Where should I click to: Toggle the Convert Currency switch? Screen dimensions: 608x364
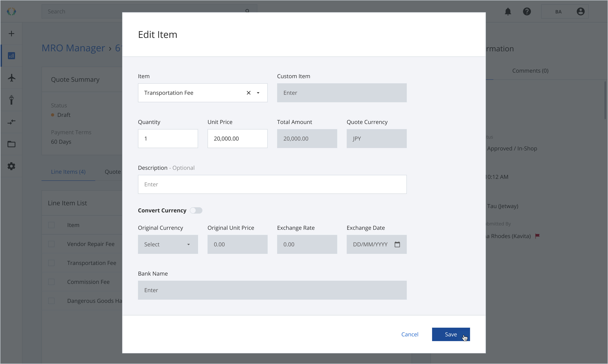click(196, 210)
